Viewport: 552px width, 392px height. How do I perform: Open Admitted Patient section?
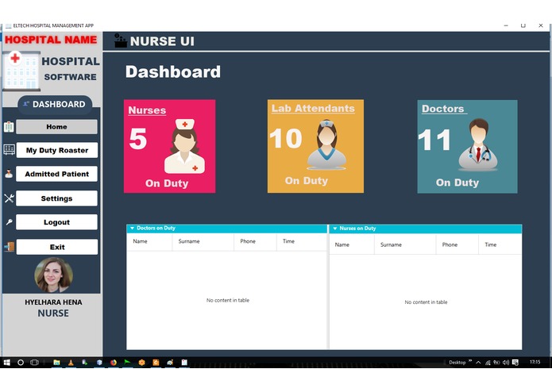click(x=56, y=174)
